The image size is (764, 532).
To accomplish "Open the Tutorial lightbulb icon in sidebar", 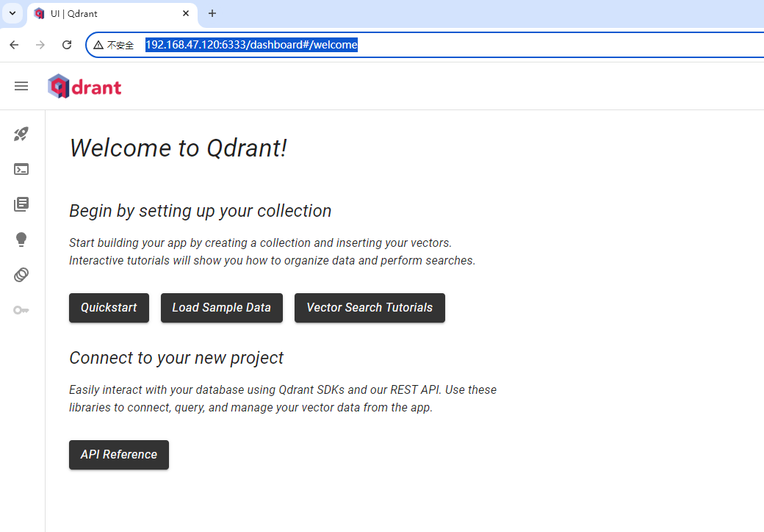I will coord(21,240).
